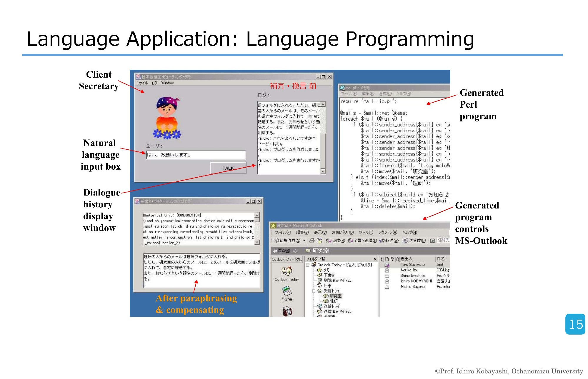Image resolution: width=588 pixels, height=379 pixels.
Task: Open the ログ menu in secretary window
Action: coord(154,83)
